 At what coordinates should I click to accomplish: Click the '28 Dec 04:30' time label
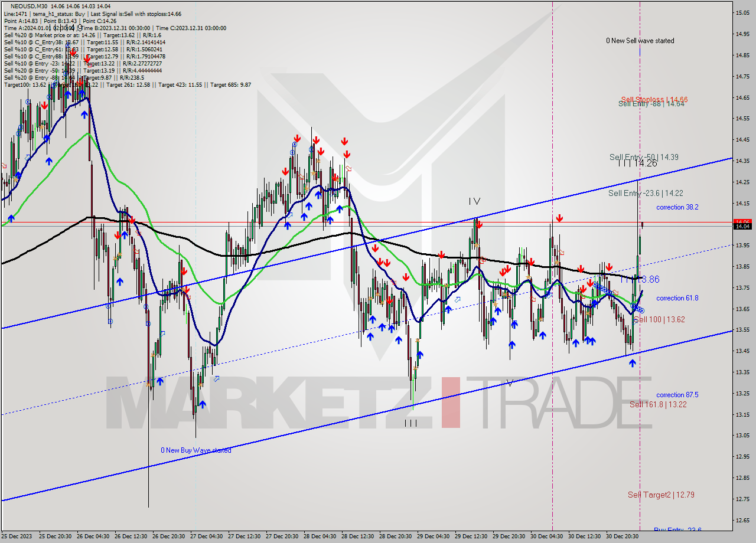coord(320,537)
